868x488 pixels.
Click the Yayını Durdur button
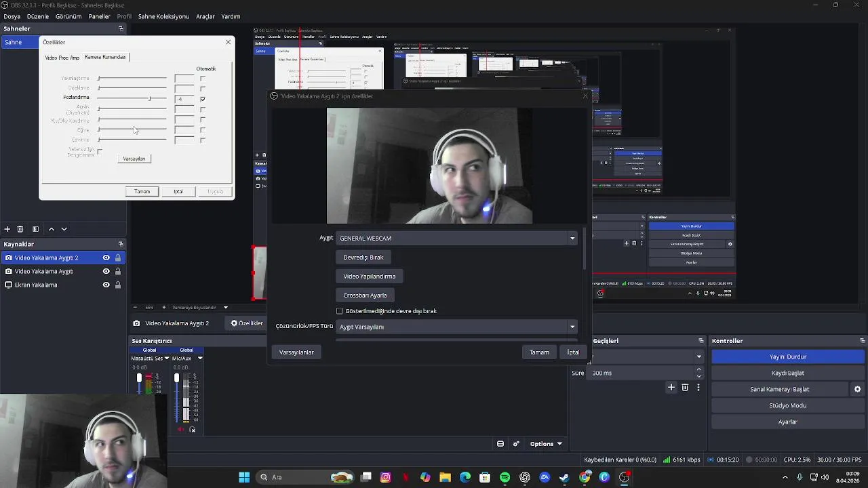coord(788,357)
